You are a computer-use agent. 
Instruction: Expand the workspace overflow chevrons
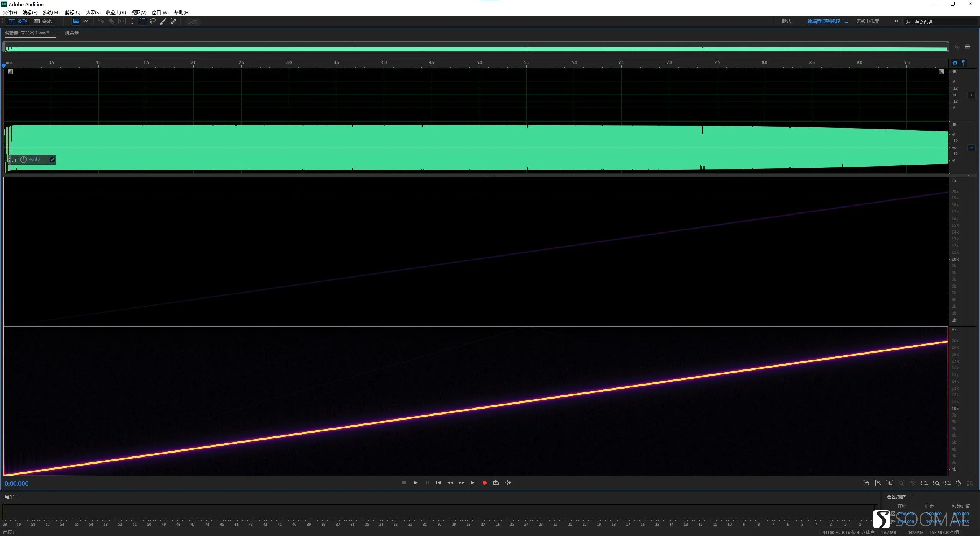(x=896, y=21)
